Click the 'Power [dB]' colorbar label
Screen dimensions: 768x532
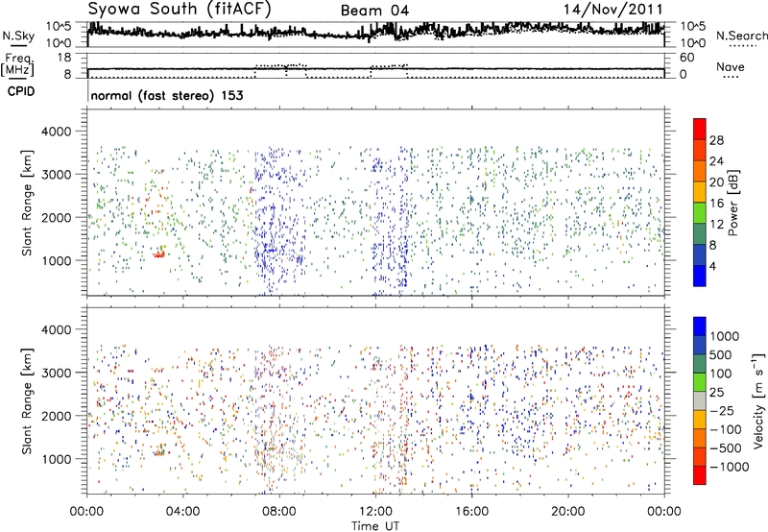732,203
